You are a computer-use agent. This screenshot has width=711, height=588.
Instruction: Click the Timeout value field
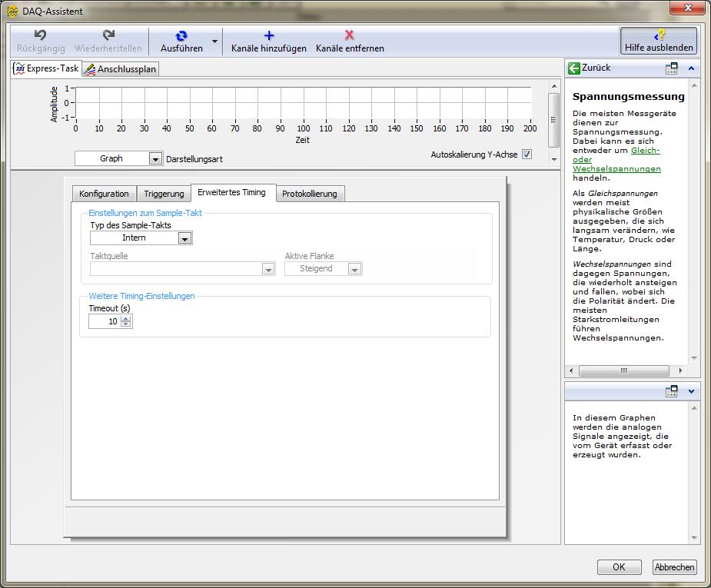tap(105, 321)
